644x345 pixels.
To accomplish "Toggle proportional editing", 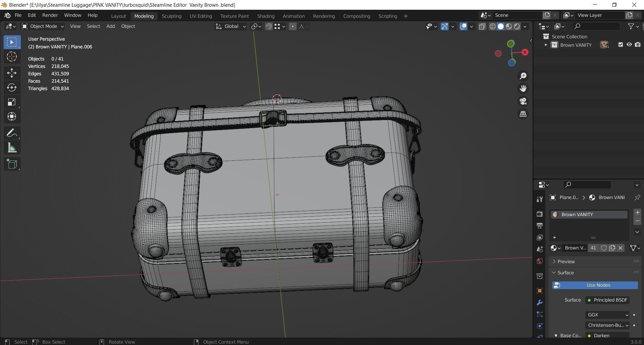I will click(293, 27).
